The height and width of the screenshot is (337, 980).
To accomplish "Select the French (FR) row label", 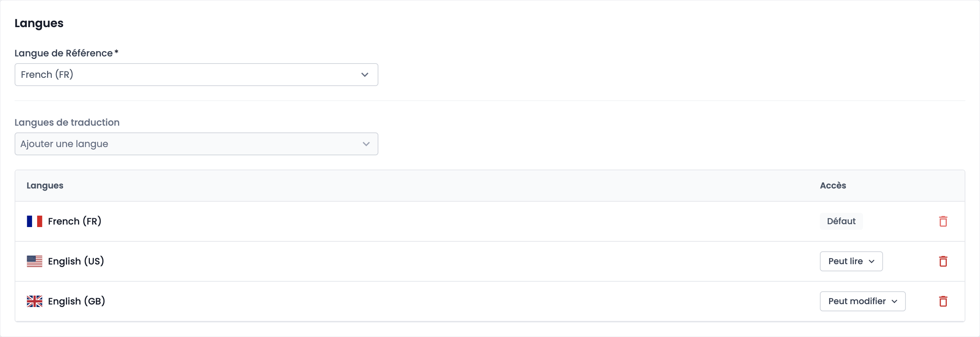I will click(x=75, y=221).
